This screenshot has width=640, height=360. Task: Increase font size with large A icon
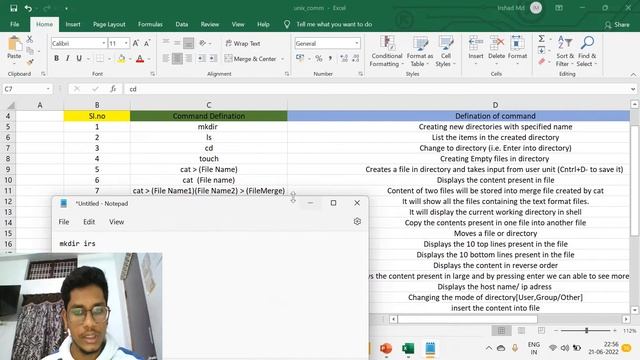coord(136,43)
